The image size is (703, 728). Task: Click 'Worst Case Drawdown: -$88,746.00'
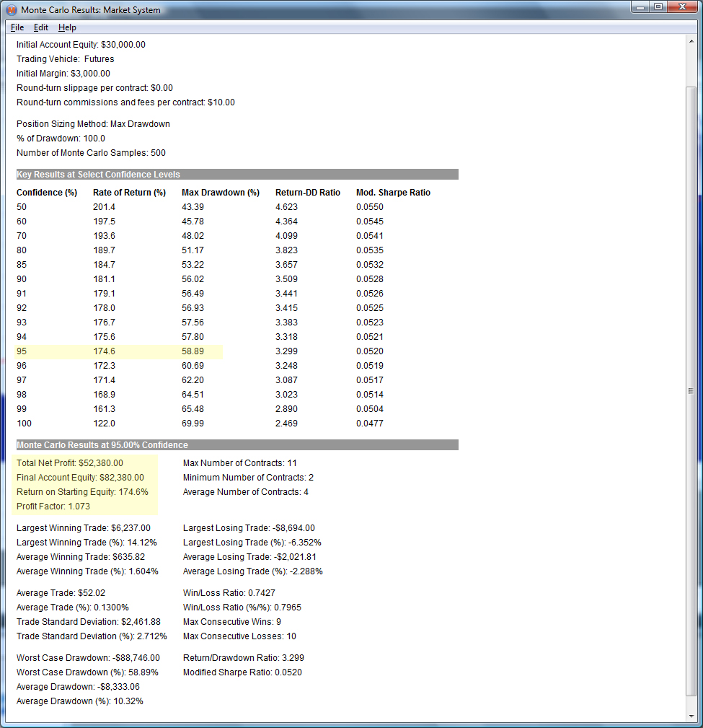point(88,658)
